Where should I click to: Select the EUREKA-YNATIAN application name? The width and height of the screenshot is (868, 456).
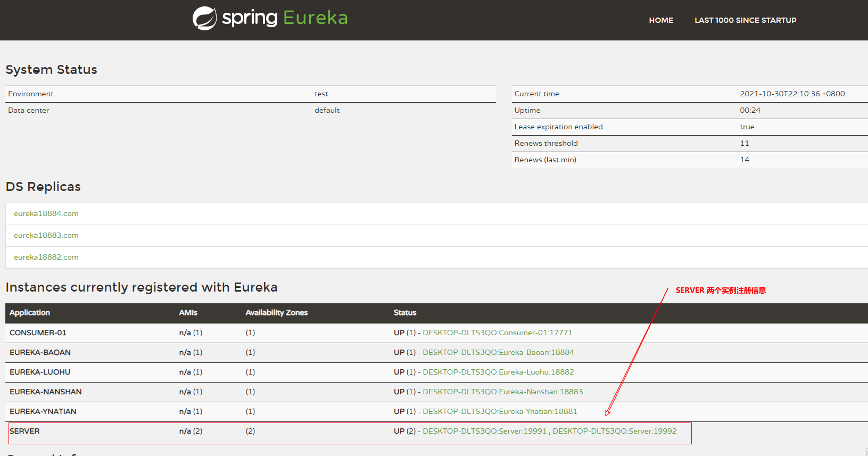(43, 411)
